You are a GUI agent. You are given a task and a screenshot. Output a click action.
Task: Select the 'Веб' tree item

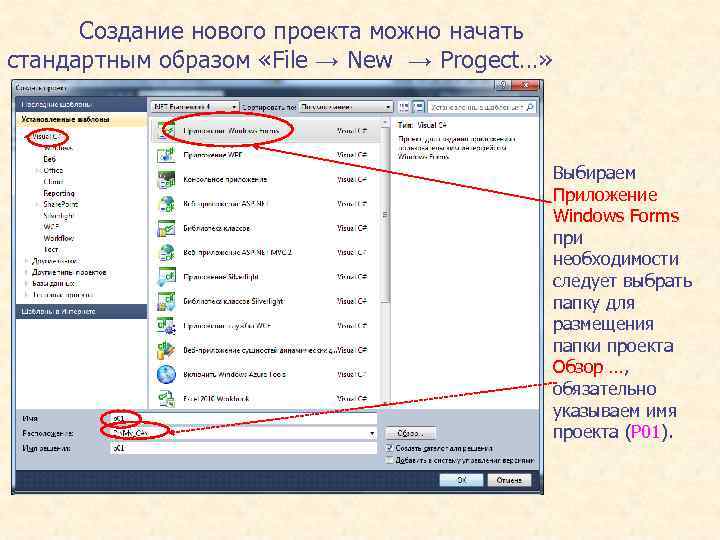click(x=50, y=159)
